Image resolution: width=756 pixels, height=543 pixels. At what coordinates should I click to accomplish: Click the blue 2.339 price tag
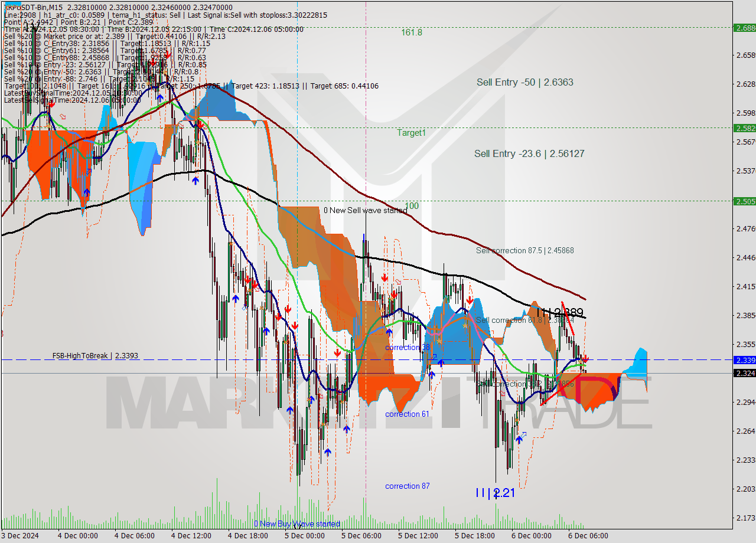pyautogui.click(x=744, y=359)
